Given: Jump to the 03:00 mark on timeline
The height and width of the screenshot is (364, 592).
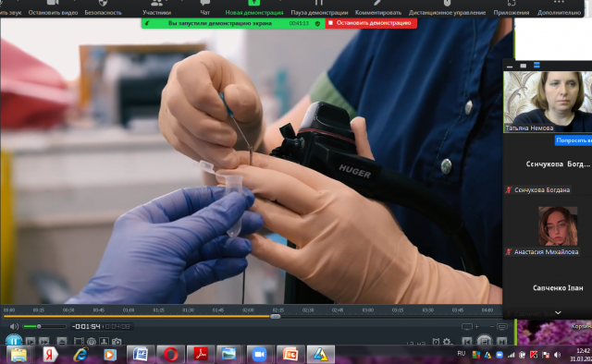Looking at the screenshot, I should click(x=367, y=310).
